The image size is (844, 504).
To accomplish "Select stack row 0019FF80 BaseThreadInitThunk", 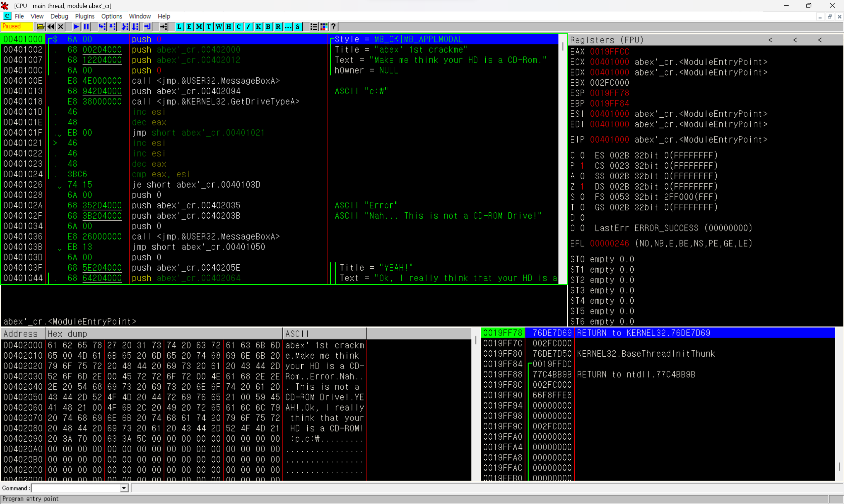I will click(657, 354).
